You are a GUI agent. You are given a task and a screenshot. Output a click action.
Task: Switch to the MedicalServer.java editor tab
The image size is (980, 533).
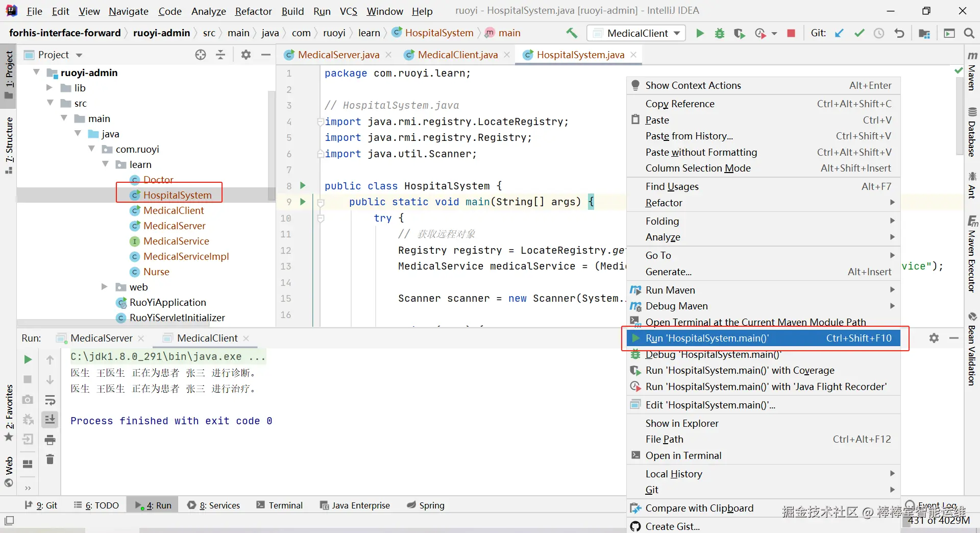(x=338, y=55)
